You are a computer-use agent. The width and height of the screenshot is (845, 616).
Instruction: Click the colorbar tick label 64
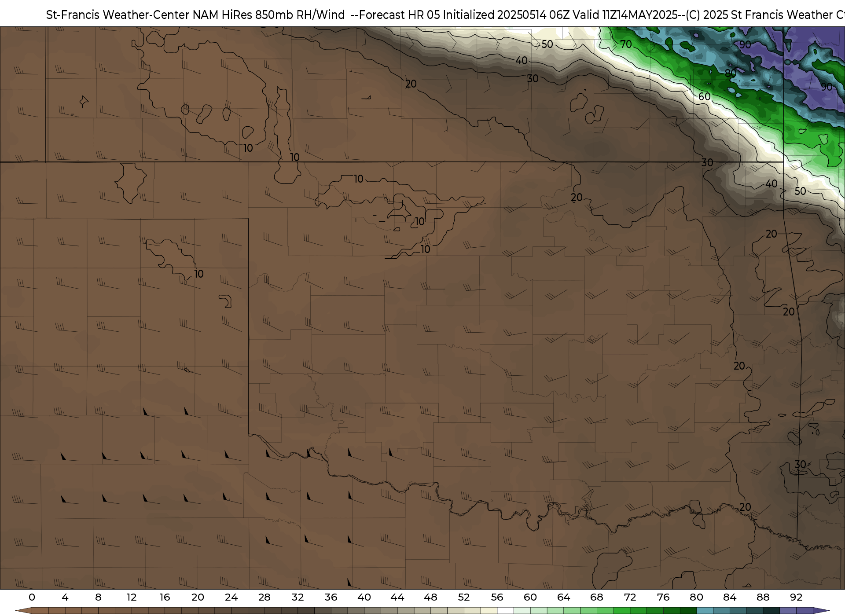coord(563,597)
